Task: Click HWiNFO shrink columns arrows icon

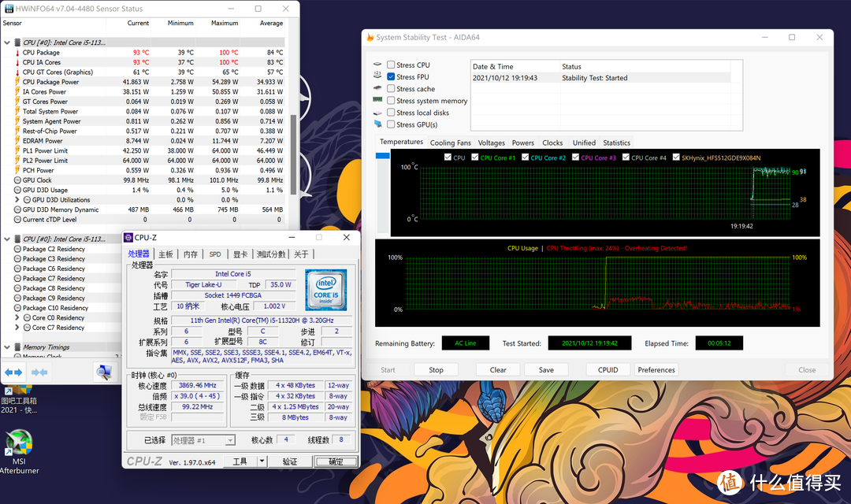Action: pos(39,372)
